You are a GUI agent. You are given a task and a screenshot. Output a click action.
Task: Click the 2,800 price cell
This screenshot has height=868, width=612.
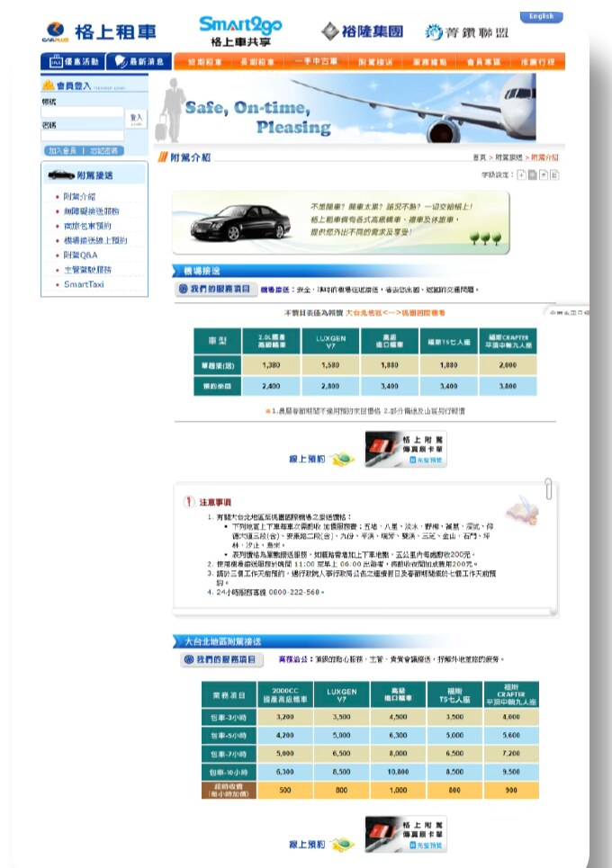(330, 386)
